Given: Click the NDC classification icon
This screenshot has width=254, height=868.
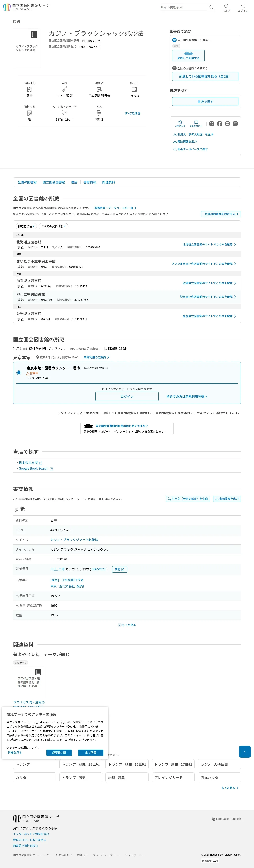Looking at the screenshot, I should coord(99,113).
